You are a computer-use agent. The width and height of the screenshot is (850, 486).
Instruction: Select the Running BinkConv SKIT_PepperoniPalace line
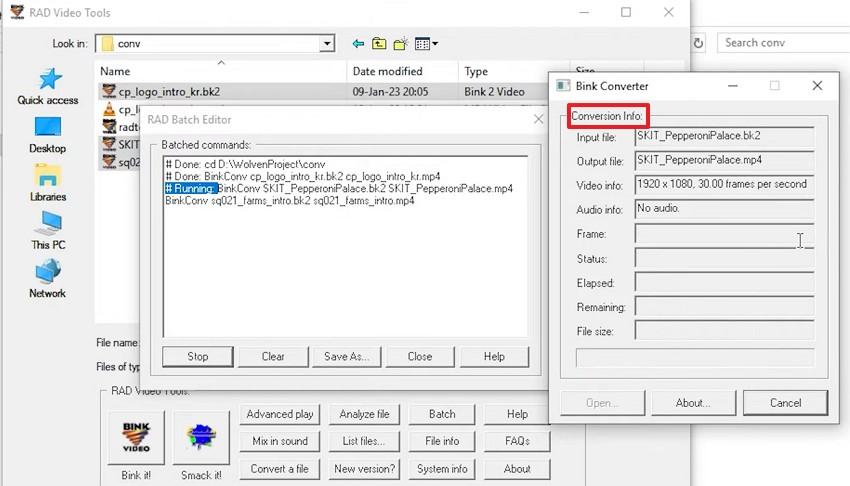[339, 189]
